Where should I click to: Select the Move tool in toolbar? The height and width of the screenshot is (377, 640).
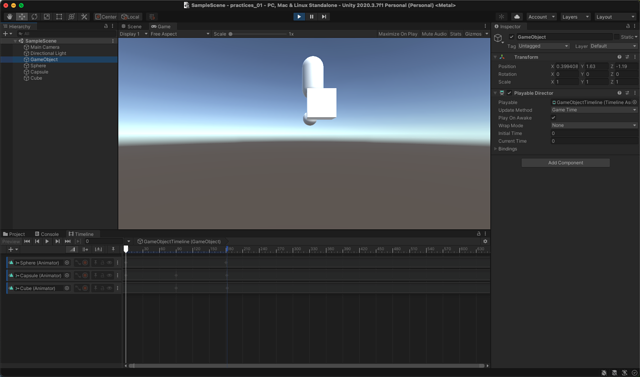tap(22, 17)
